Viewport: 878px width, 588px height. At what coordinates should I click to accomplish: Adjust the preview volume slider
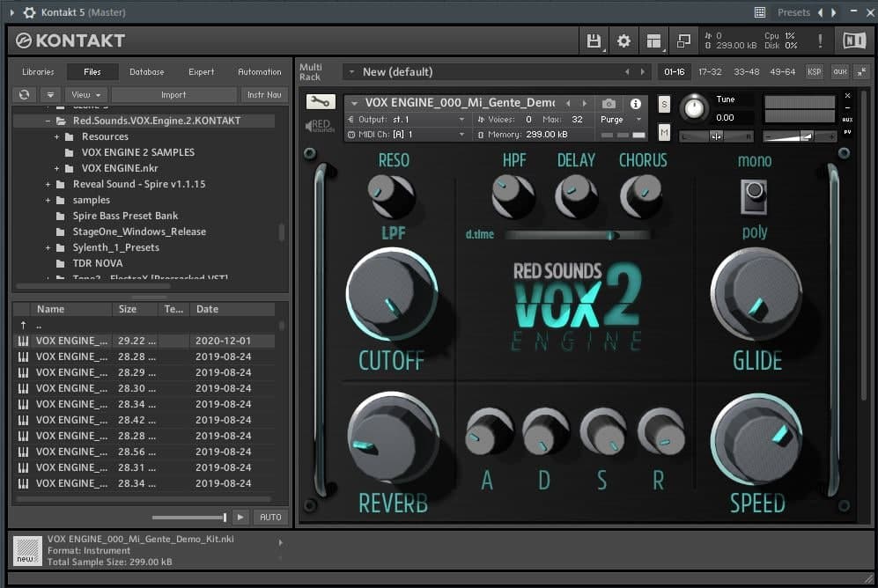click(189, 518)
